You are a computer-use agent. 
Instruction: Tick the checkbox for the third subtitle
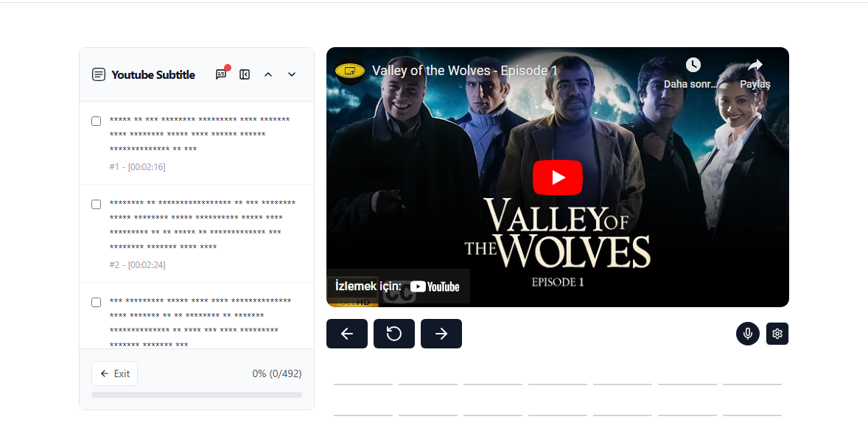pos(97,302)
